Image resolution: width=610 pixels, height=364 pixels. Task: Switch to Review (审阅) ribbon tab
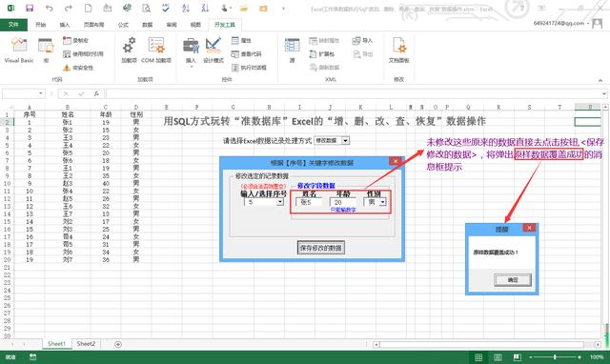coord(172,25)
